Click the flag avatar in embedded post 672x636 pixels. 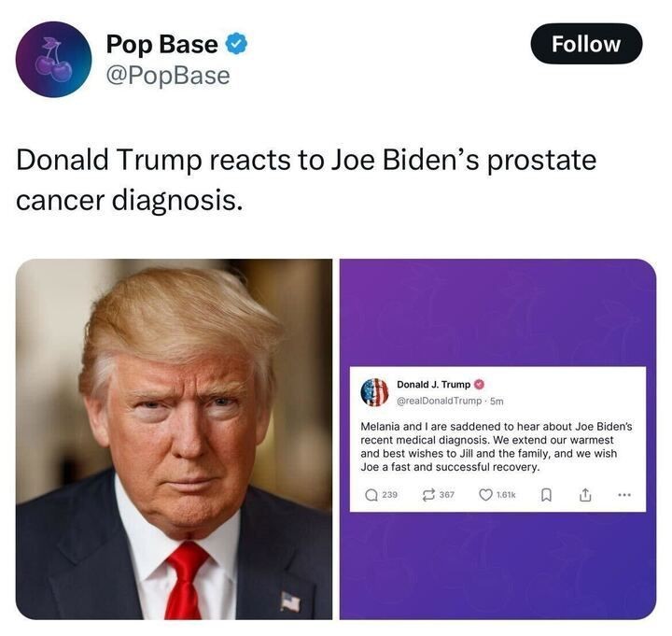[374, 392]
